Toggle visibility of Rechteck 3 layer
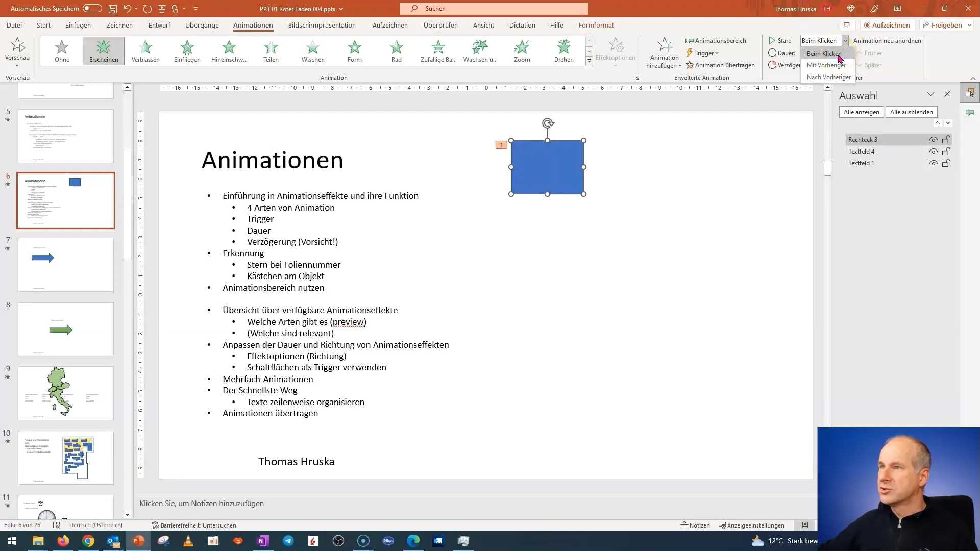The image size is (980, 551). 933,139
